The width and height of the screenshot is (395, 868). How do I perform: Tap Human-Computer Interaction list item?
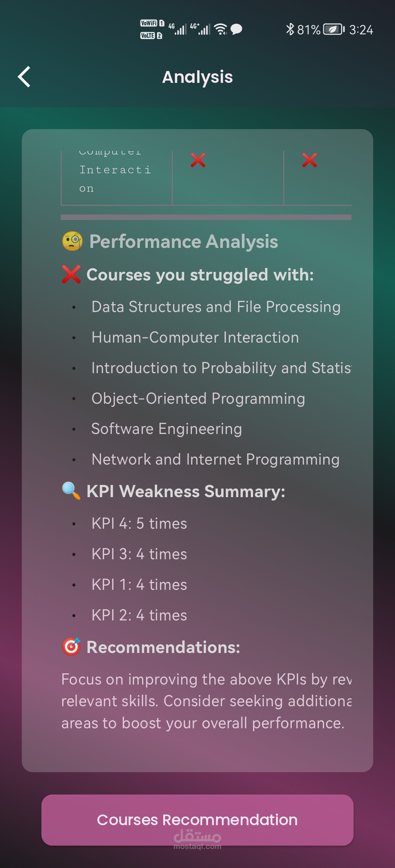(195, 337)
